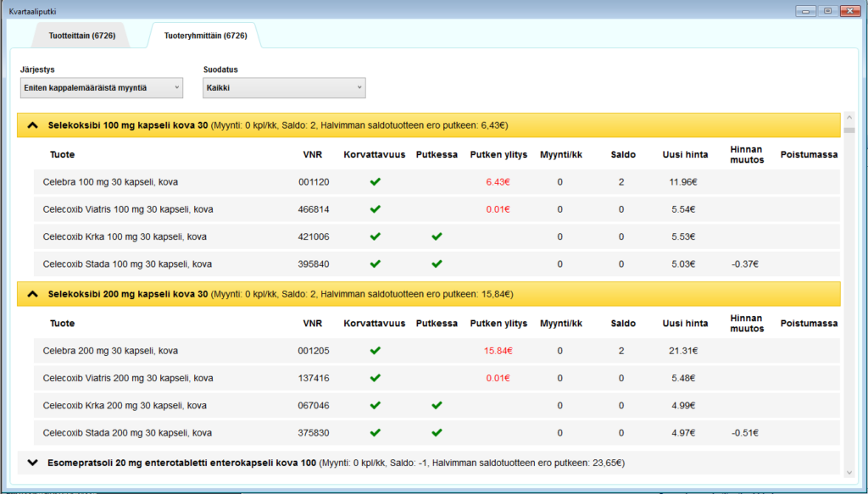868x494 pixels.
Task: Click VNR value 067046
Action: coord(314,406)
